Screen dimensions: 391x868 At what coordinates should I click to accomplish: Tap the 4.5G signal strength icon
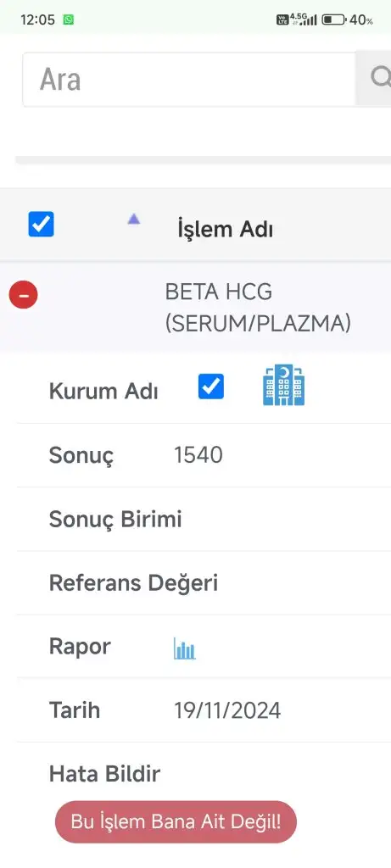[304, 20]
